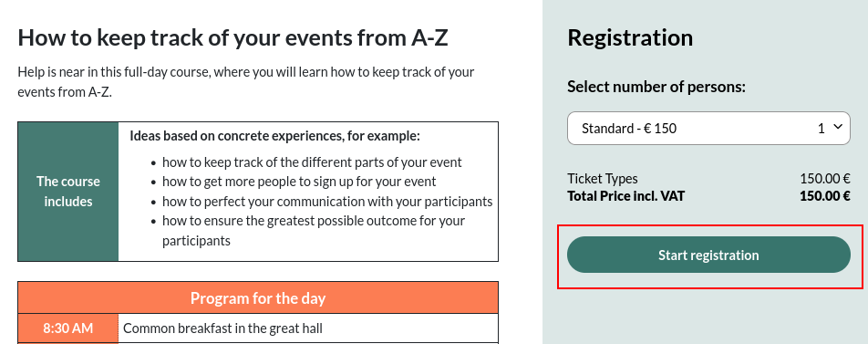This screenshot has width=868, height=344.
Task: Click the 'Select number of persons:' label
Action: 656,87
